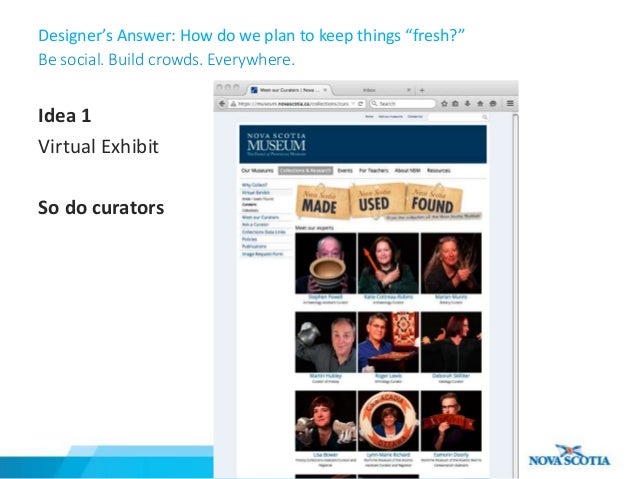The height and width of the screenshot is (479, 638).
Task: Open the About NSM menu item
Action: [407, 171]
